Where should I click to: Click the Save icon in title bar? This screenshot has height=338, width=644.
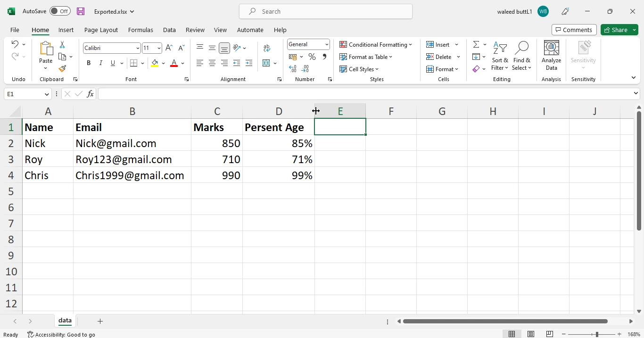tap(81, 11)
